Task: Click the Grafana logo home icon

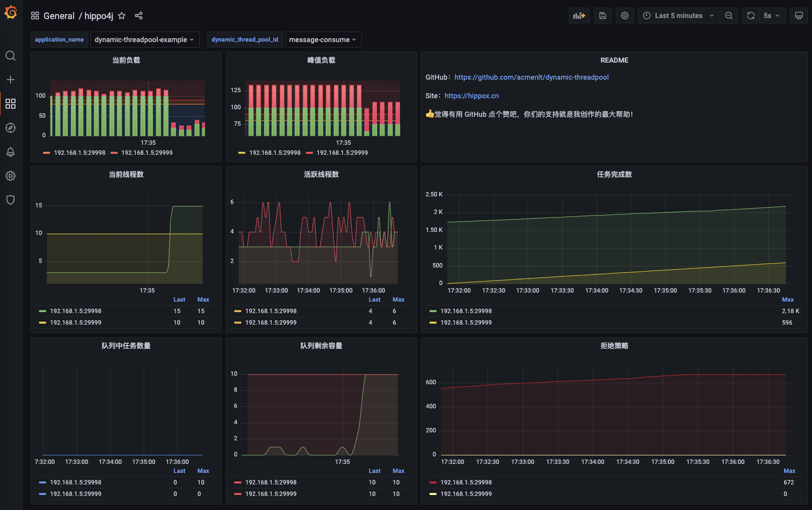Action: (11, 13)
